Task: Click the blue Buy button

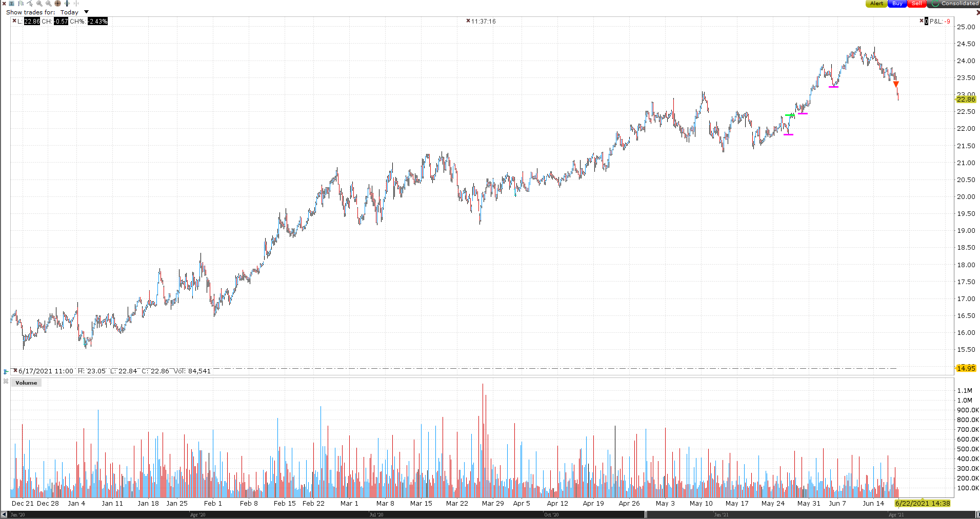Action: coord(897,4)
